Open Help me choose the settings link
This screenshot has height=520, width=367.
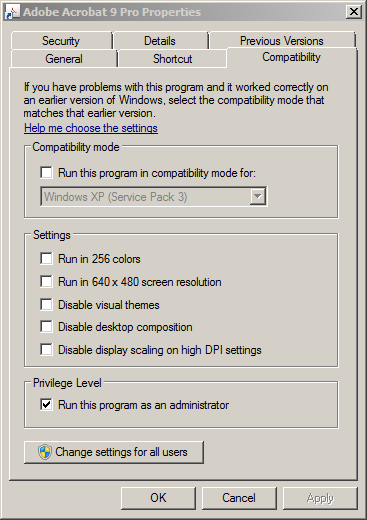click(x=91, y=128)
